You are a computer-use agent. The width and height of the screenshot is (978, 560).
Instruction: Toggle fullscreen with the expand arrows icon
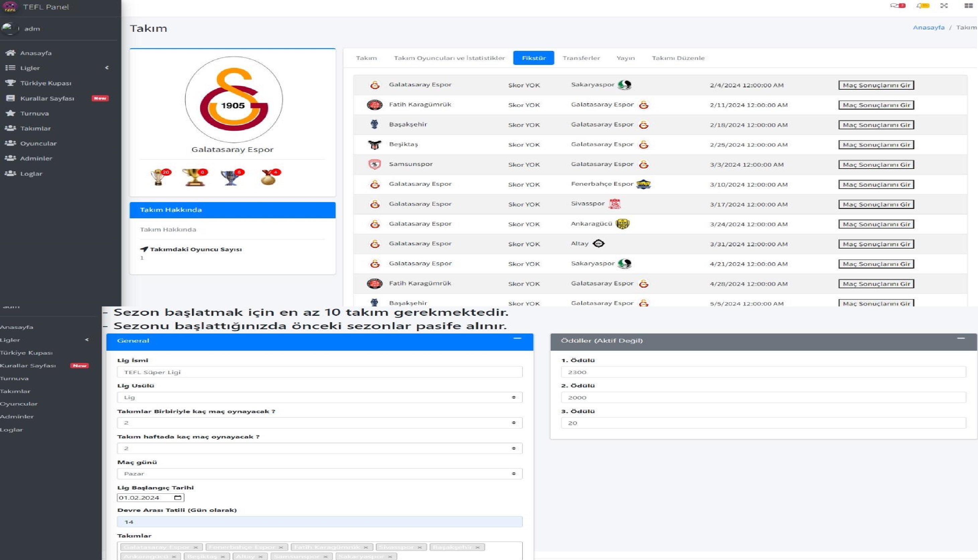pyautogui.click(x=944, y=5)
